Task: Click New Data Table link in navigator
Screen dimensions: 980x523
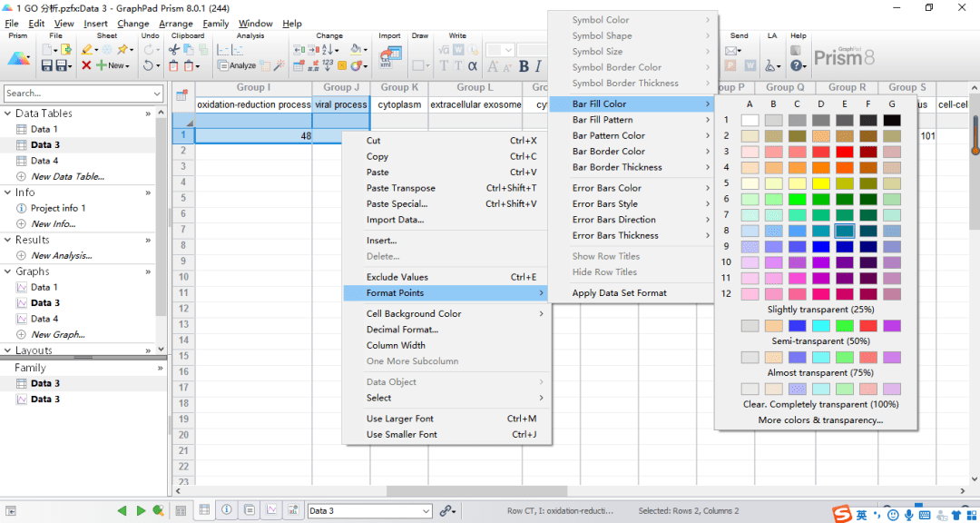Action: (x=67, y=176)
